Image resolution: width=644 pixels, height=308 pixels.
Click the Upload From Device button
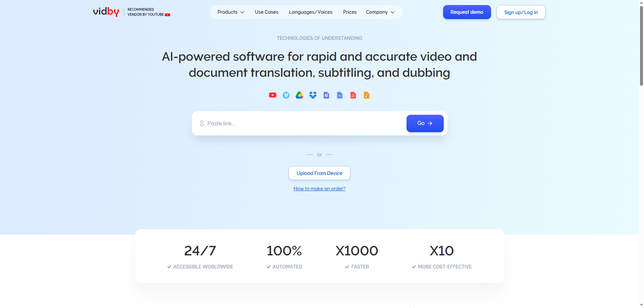319,173
